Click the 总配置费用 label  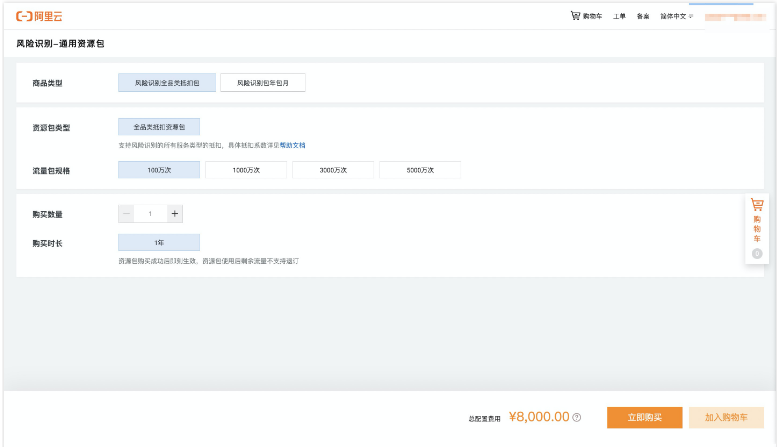485,419
